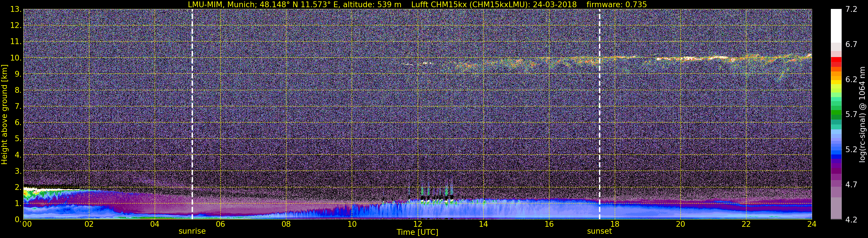Click the '7.2' colorbar tick value
868x238 pixels.
pos(851,9)
